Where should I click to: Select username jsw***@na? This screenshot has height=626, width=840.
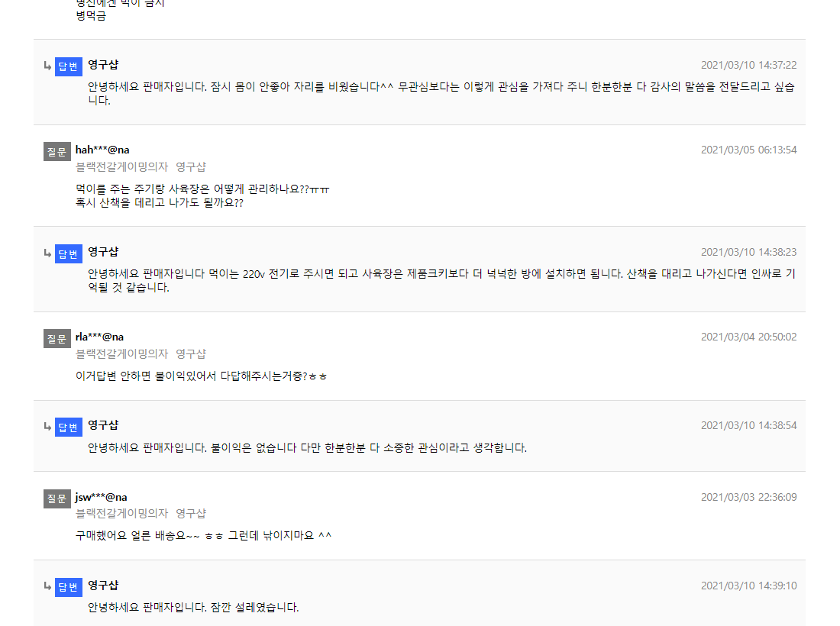pos(102,498)
